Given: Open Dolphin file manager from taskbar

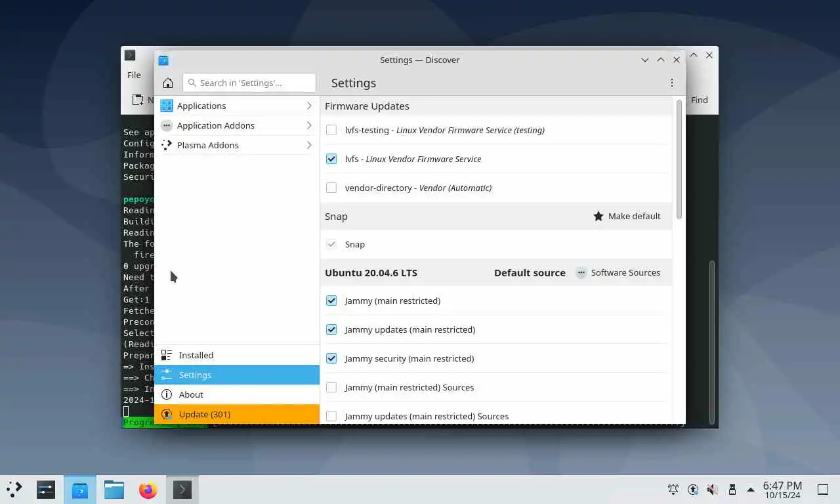Looking at the screenshot, I should click(114, 489).
